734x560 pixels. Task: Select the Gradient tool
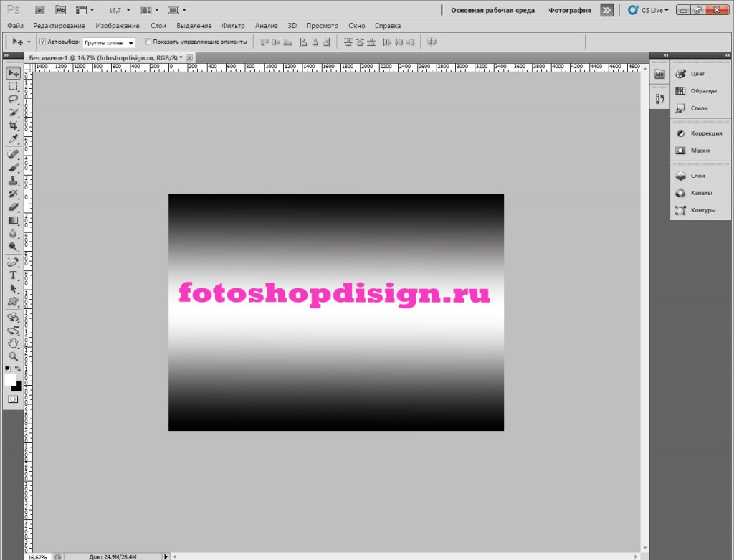[x=13, y=221]
